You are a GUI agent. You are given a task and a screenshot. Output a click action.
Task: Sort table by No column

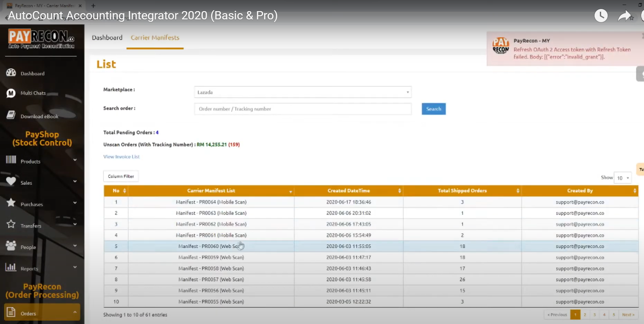(125, 191)
